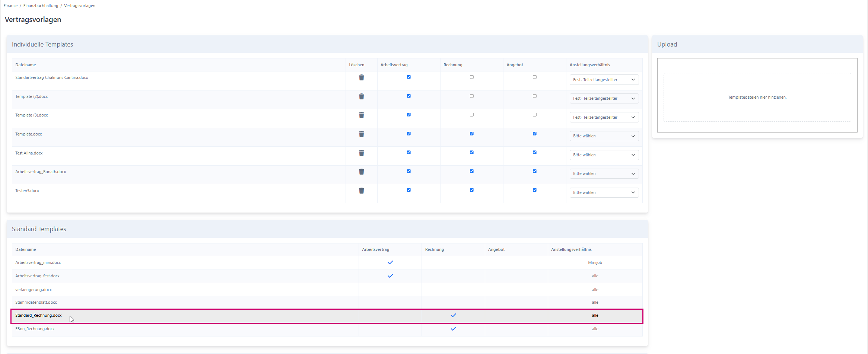Check Rechnung for Template (3).docx
Screen dimensions: 868x354
(x=472, y=115)
